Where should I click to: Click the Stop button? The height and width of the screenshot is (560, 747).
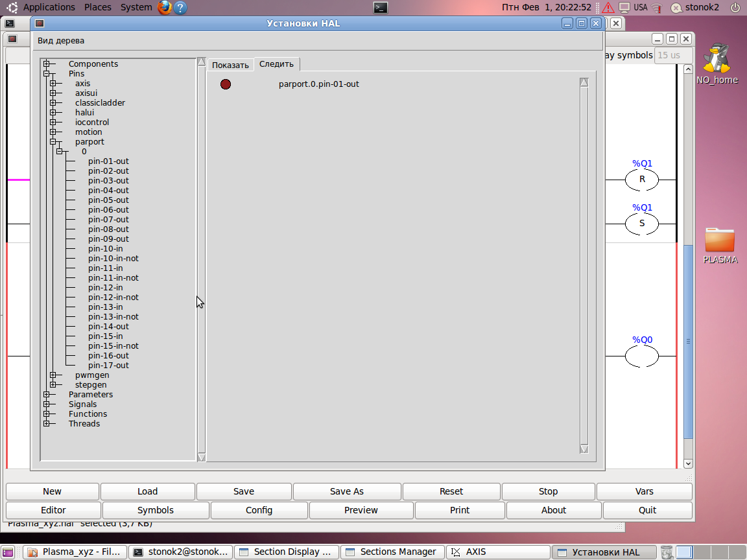(549, 491)
